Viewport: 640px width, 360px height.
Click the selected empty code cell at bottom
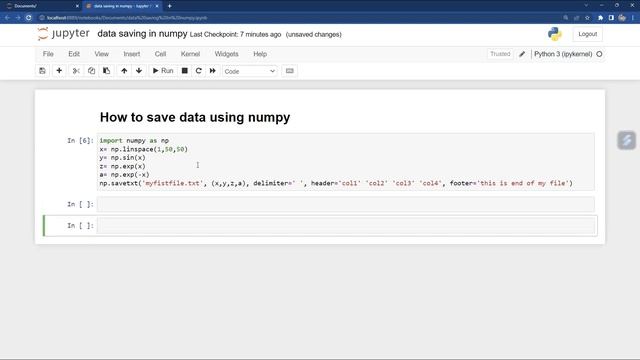pos(345,226)
